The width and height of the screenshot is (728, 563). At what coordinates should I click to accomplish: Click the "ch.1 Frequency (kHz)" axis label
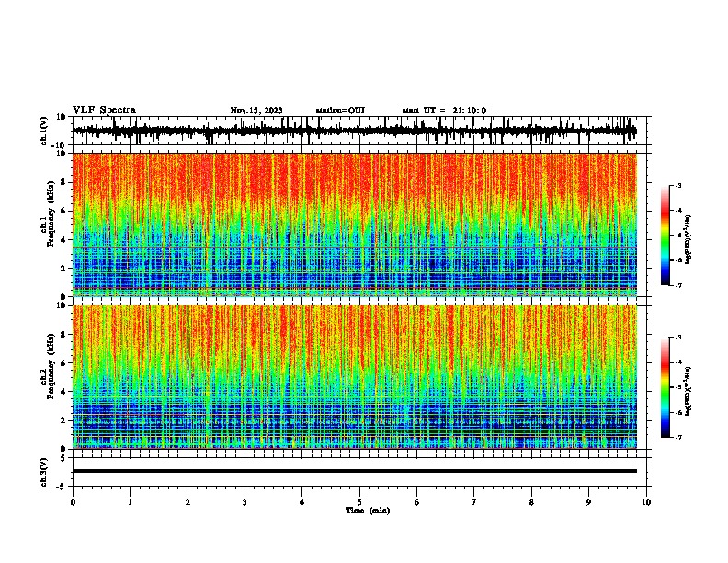tap(47, 215)
